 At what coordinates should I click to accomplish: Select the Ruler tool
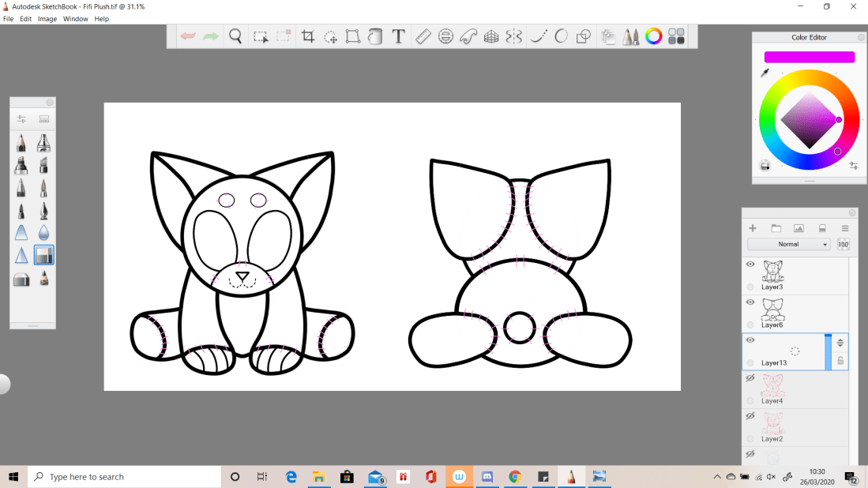tap(423, 36)
